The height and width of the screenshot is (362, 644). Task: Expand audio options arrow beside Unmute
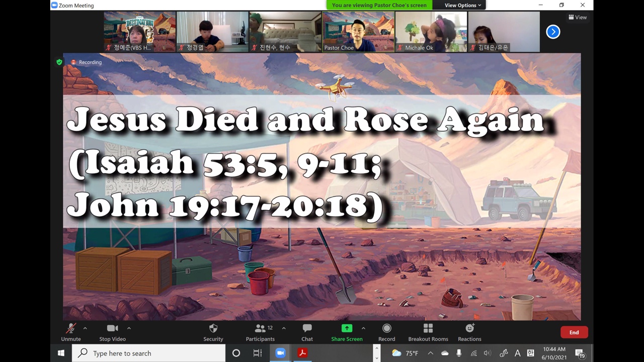click(x=85, y=328)
